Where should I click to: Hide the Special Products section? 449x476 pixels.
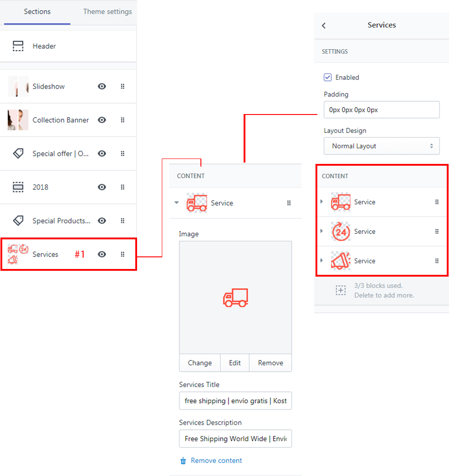[x=102, y=220]
